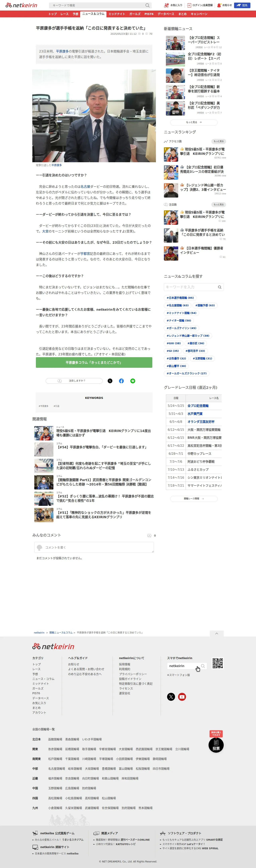Click the 競輪レース情報 button
The image size is (256, 868).
point(194,499)
